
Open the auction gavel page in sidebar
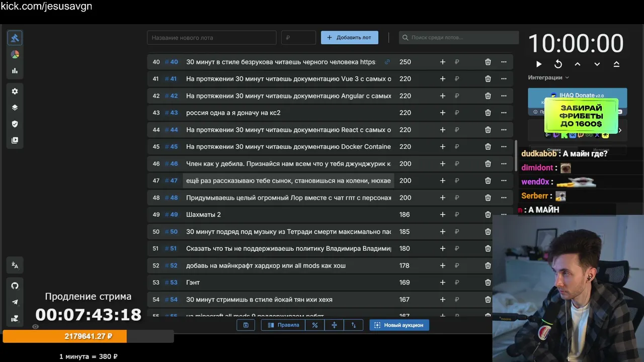[15, 38]
